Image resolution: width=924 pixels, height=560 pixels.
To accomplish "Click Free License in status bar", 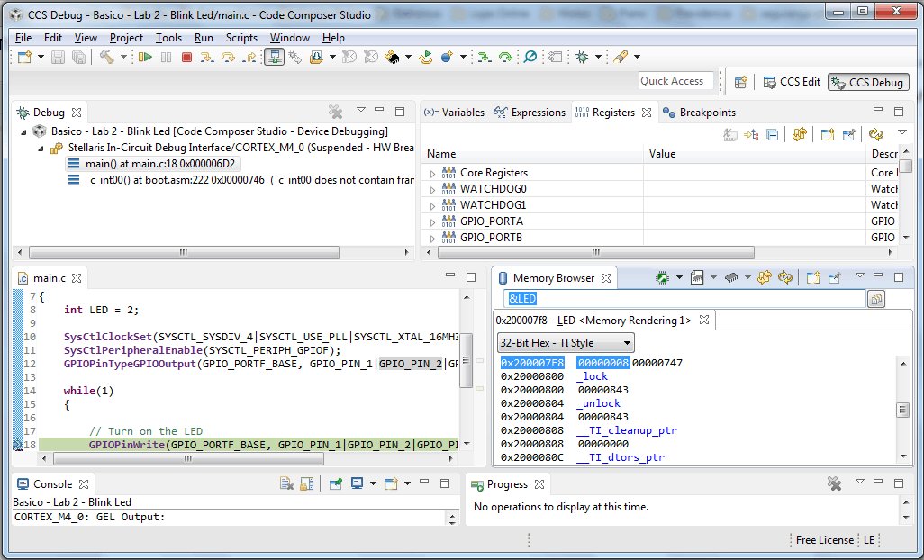I will pyautogui.click(x=824, y=540).
